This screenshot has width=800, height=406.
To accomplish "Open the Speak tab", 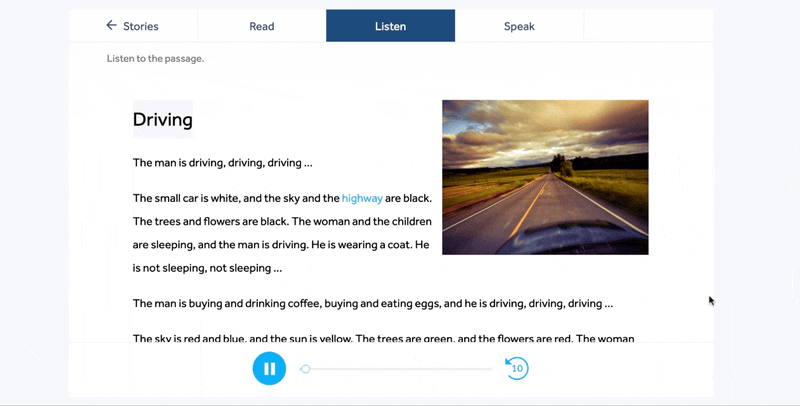I will pyautogui.click(x=519, y=26).
